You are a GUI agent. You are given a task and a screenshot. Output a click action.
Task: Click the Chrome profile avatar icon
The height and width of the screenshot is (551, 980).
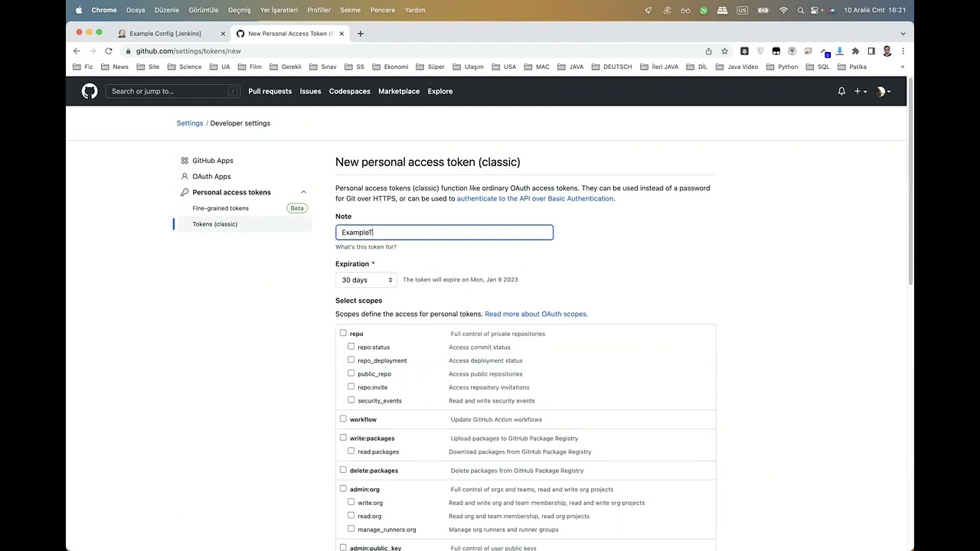tap(887, 51)
